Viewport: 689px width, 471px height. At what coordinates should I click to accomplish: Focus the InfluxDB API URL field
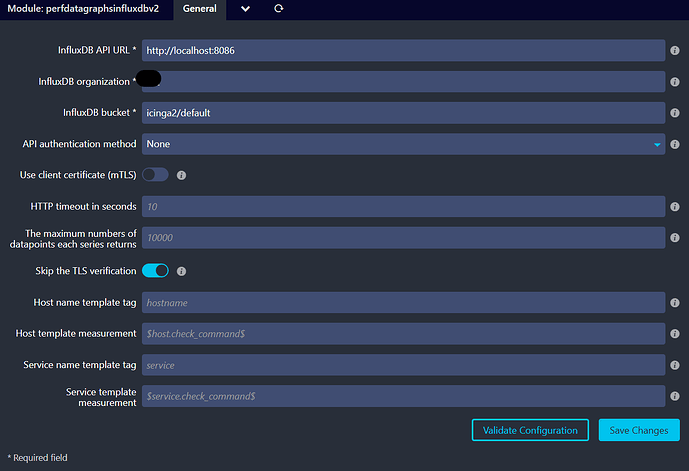tap(403, 51)
